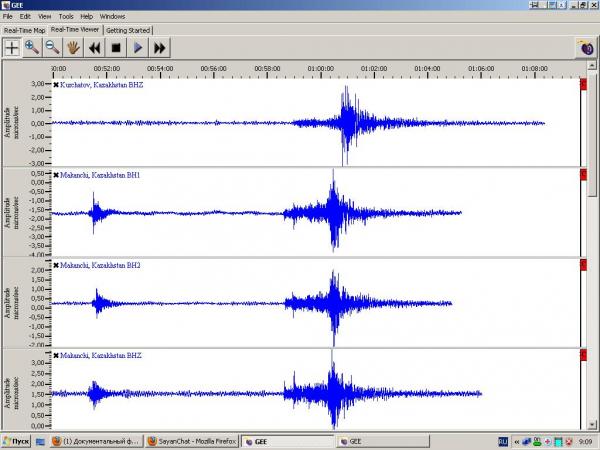Select the active GEE taskbar button
The height and width of the screenshot is (450, 600).
pos(288,442)
